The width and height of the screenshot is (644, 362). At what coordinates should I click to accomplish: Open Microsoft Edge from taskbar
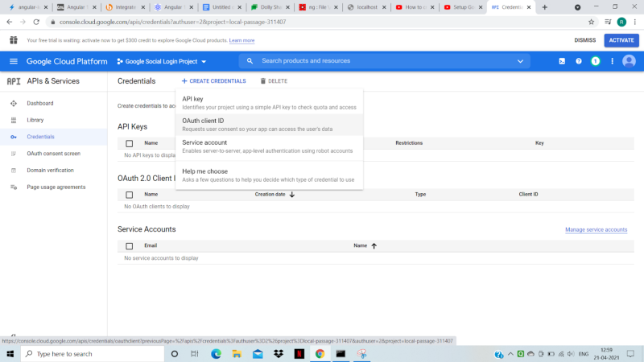[216, 354]
